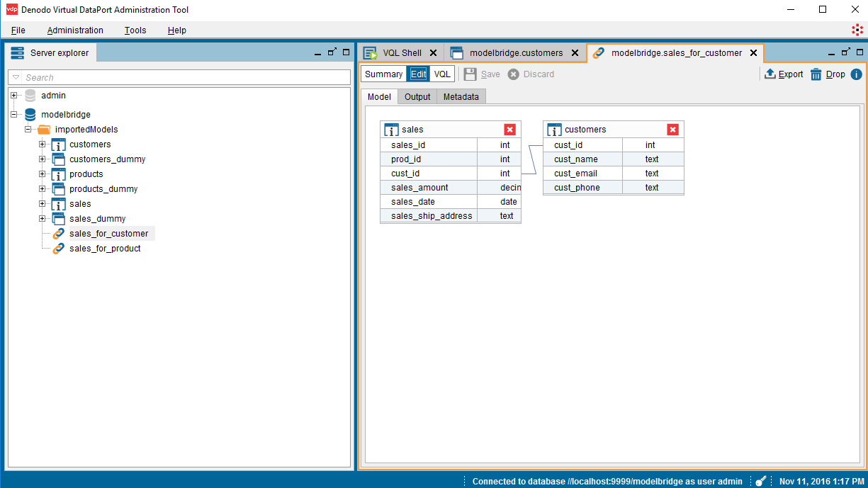This screenshot has width=868, height=488.
Task: Close the VQL Shell tab
Action: [x=433, y=53]
